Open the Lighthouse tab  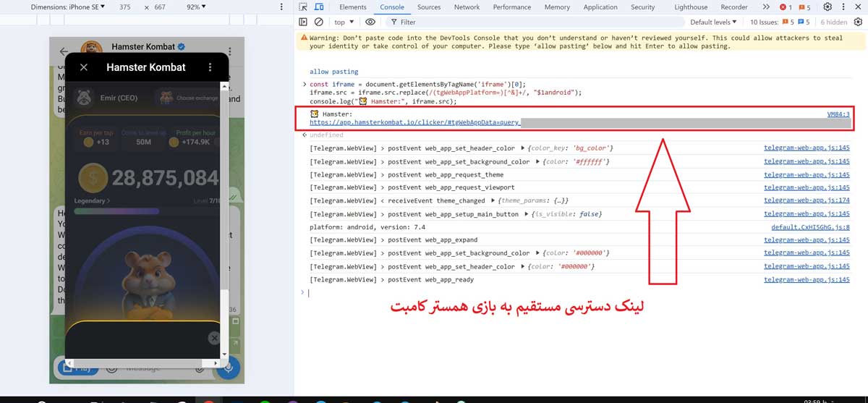pyautogui.click(x=691, y=7)
